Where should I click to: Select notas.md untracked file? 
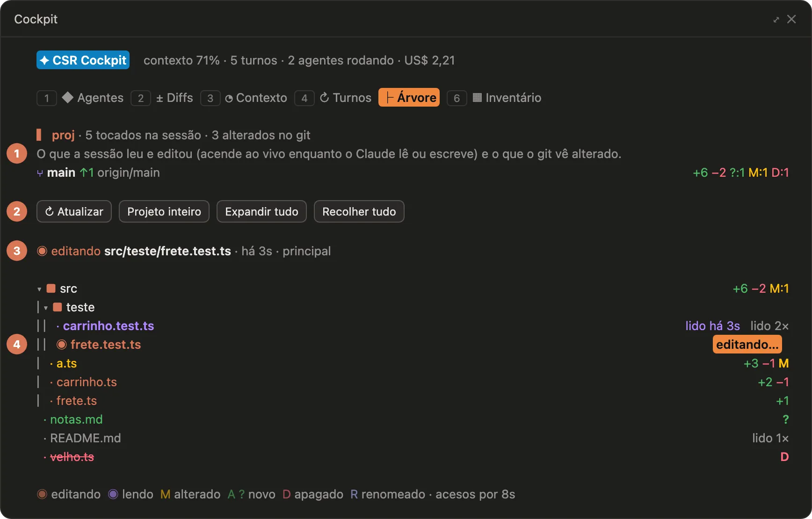[76, 419]
